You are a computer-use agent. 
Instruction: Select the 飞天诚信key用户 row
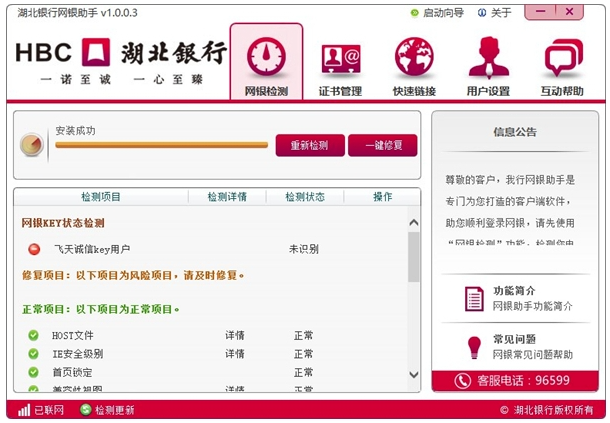point(212,249)
